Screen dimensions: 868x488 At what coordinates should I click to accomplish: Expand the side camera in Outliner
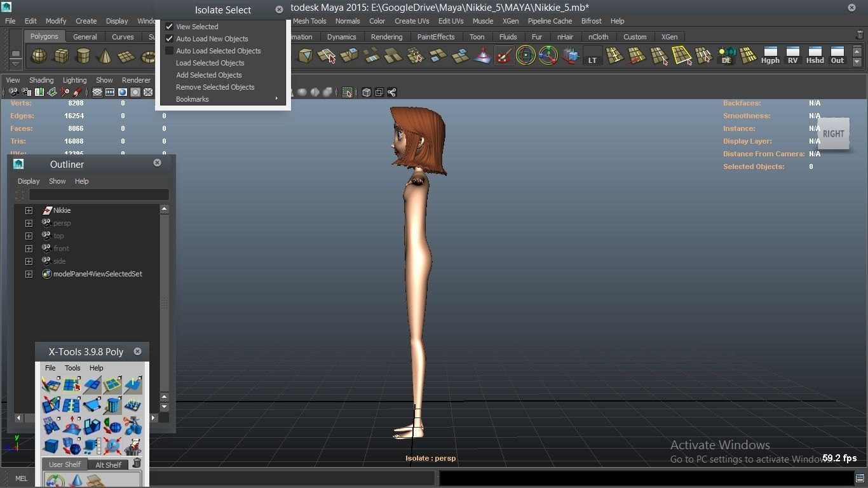pos(29,261)
